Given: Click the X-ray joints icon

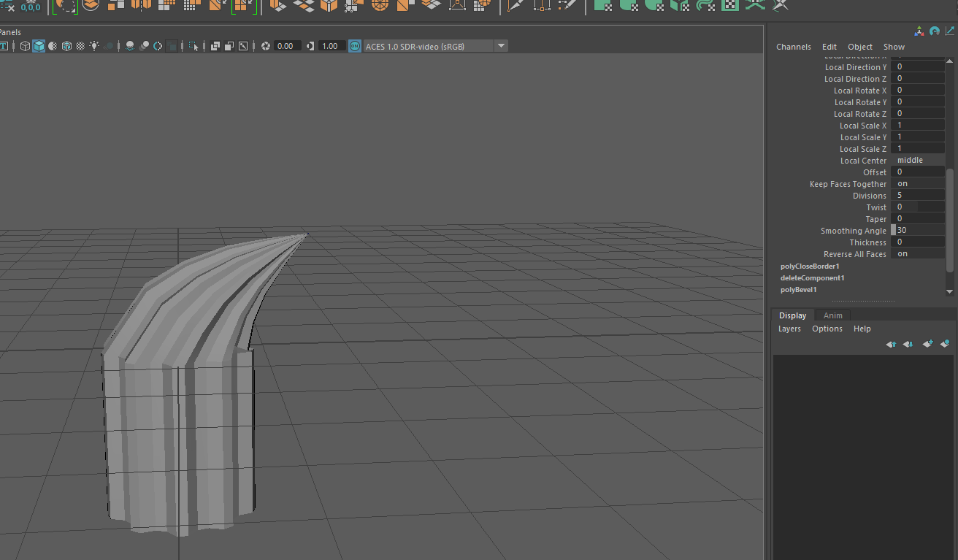Looking at the screenshot, I should 243,46.
